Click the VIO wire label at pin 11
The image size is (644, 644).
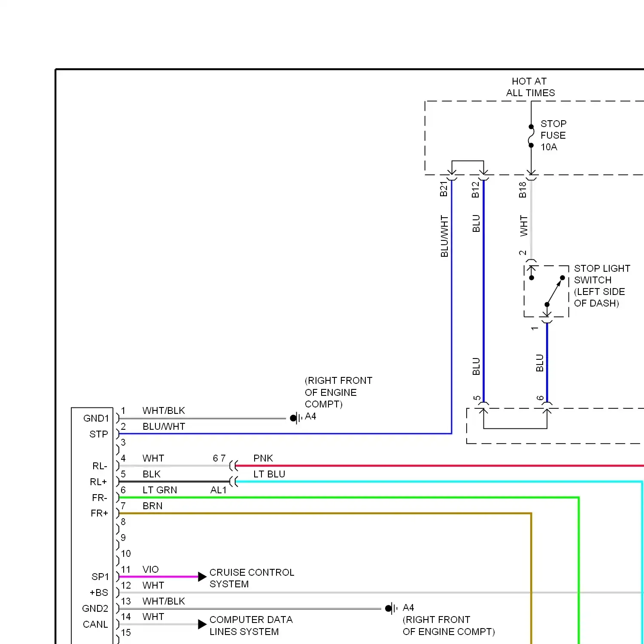point(151,569)
